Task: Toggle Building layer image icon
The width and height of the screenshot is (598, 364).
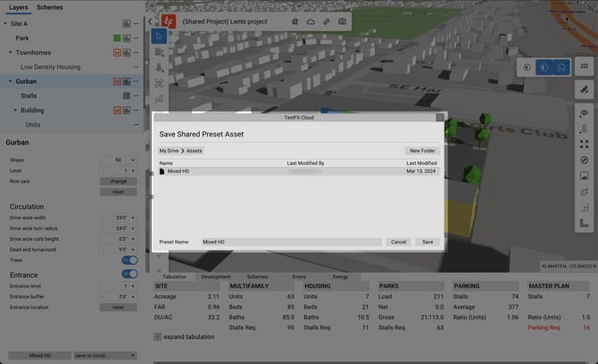Action: (127, 111)
